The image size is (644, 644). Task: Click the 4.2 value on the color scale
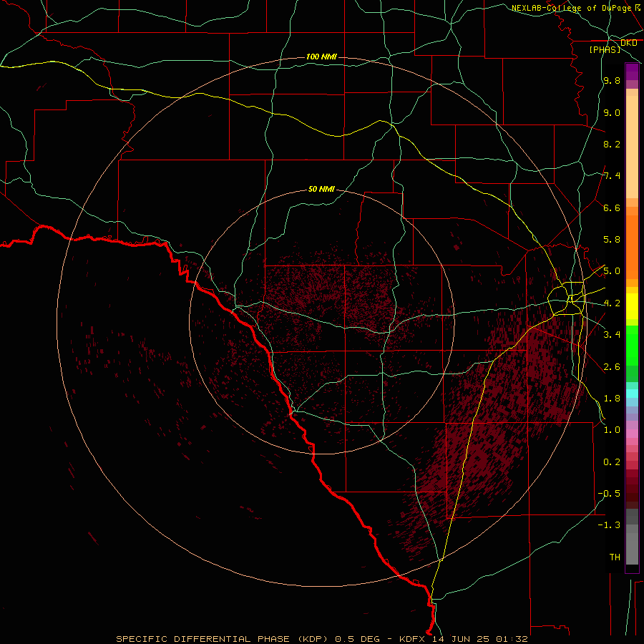tap(612, 303)
